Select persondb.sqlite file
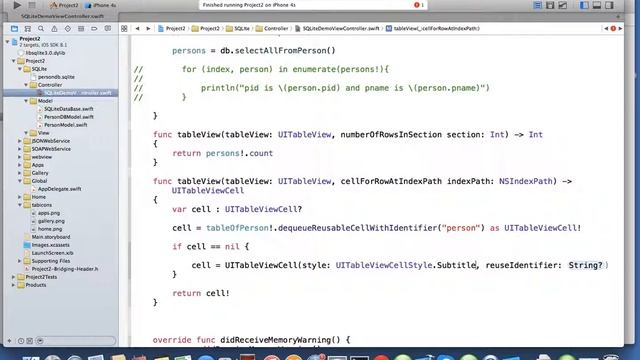The image size is (640, 360). (56, 77)
